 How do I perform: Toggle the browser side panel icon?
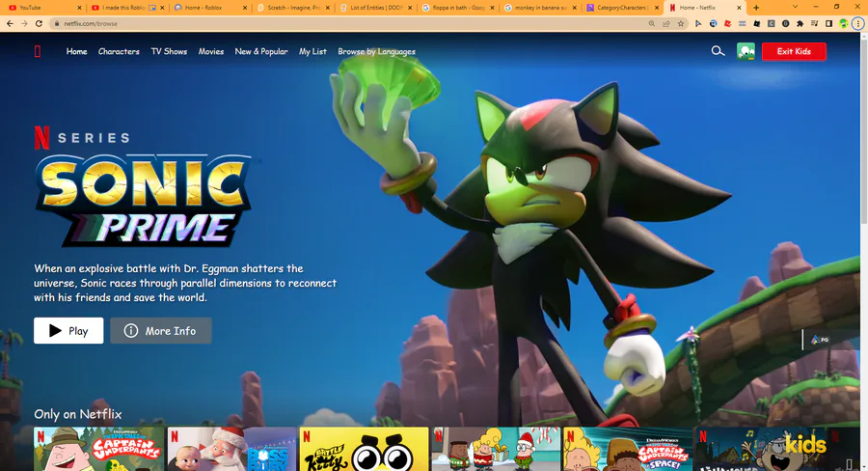coord(828,24)
